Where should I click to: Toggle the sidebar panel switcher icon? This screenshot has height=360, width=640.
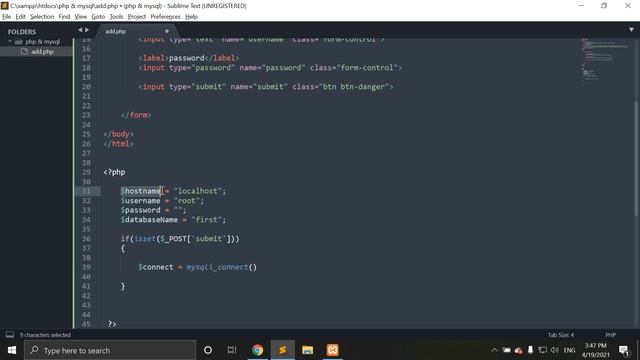click(10, 335)
